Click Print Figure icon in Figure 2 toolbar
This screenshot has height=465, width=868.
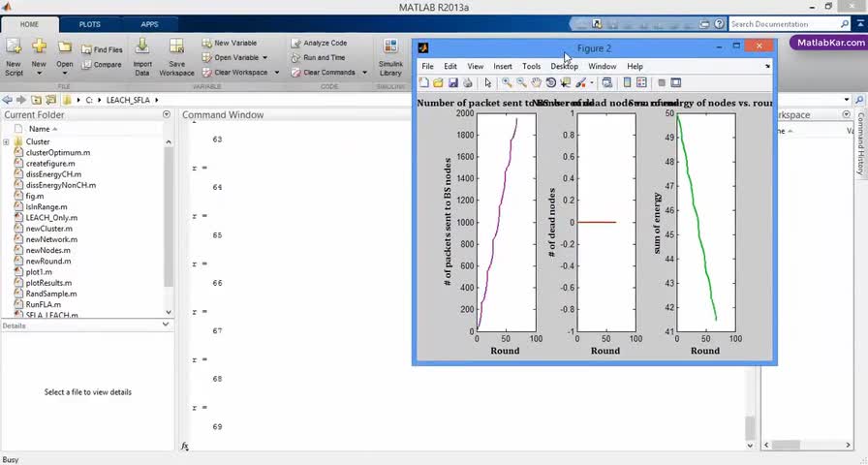pyautogui.click(x=468, y=83)
